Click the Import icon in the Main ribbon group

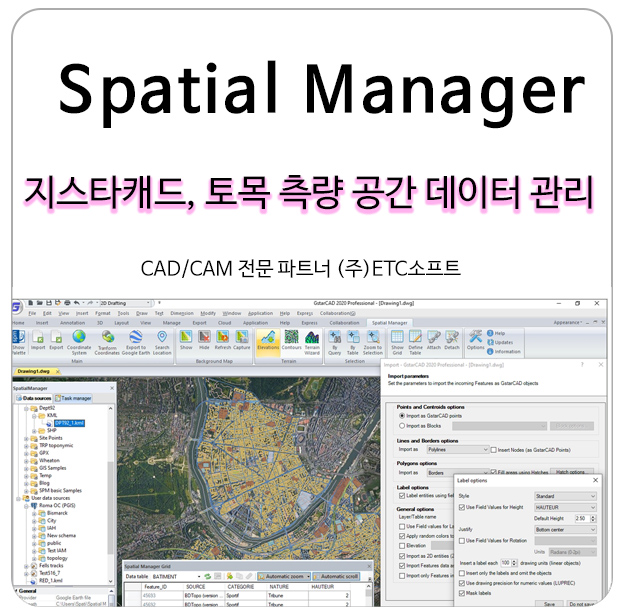pyautogui.click(x=38, y=340)
